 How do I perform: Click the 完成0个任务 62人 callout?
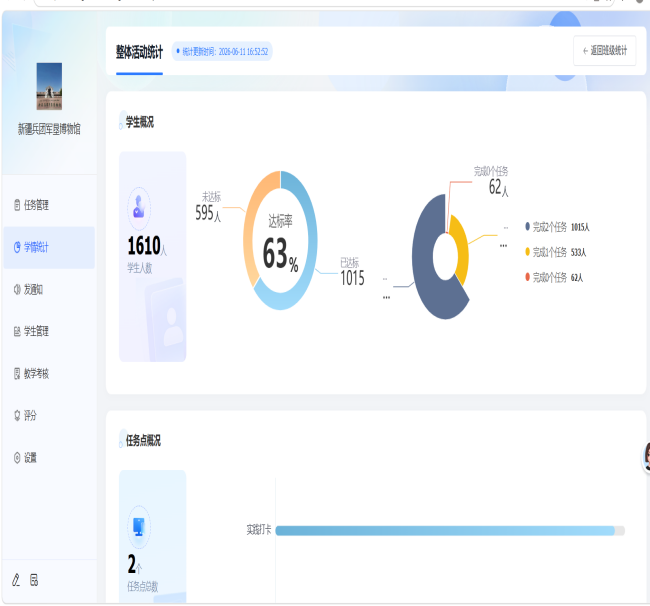[492, 182]
